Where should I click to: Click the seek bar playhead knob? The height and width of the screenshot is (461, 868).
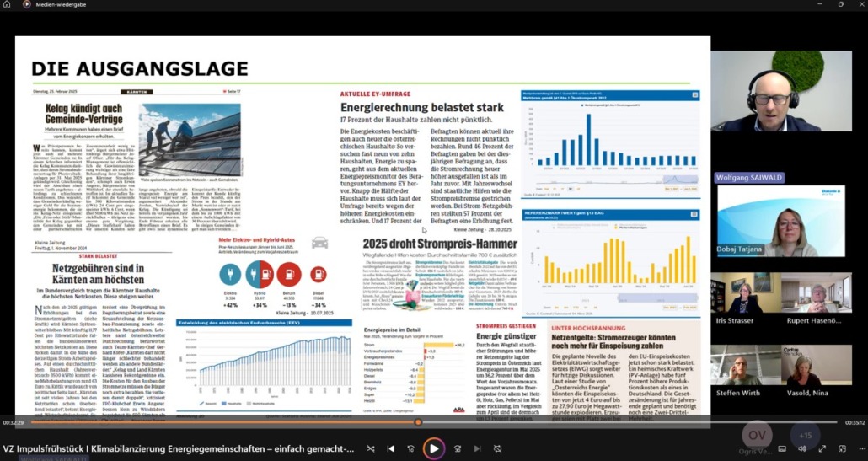point(418,422)
